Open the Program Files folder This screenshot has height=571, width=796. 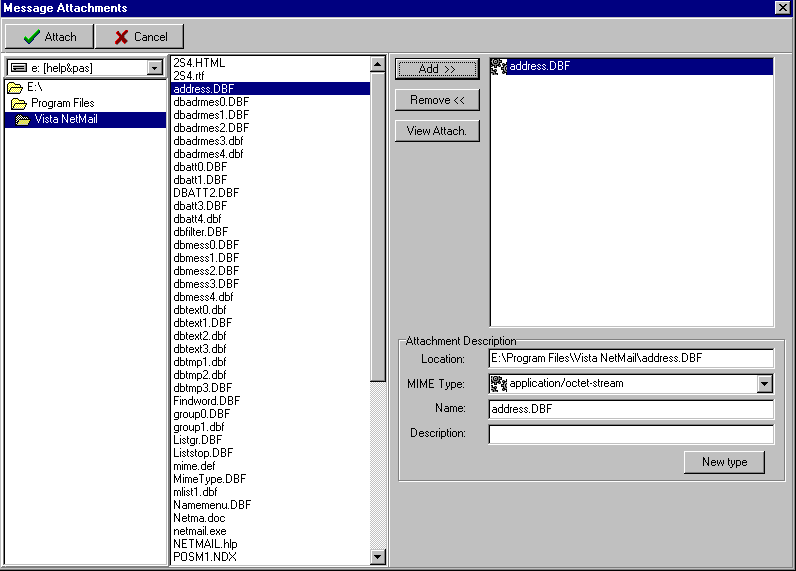pos(62,103)
